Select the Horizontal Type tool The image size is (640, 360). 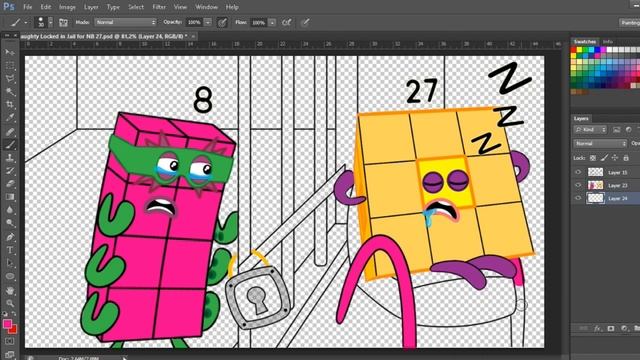[x=10, y=250]
